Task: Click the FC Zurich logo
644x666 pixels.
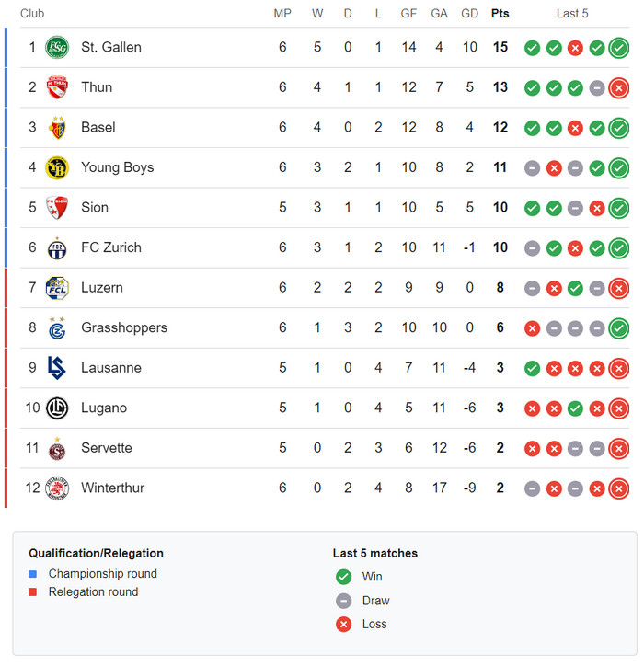Action: (x=57, y=247)
